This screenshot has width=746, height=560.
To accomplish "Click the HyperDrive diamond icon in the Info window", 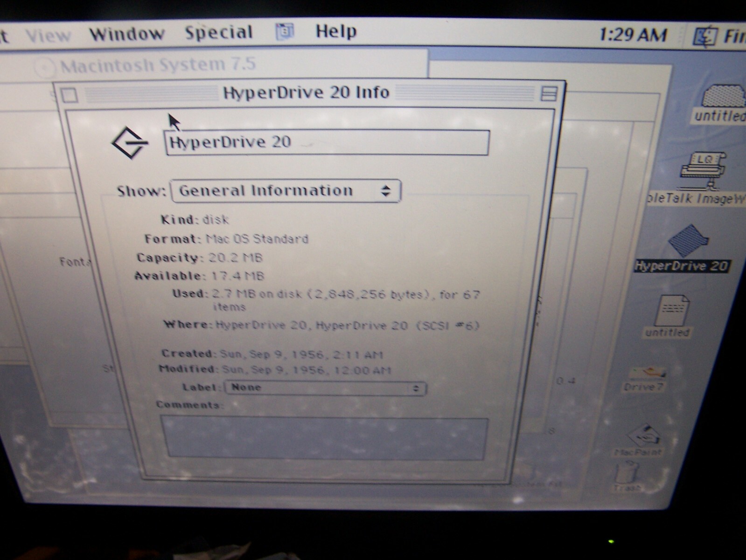I will tap(130, 142).
